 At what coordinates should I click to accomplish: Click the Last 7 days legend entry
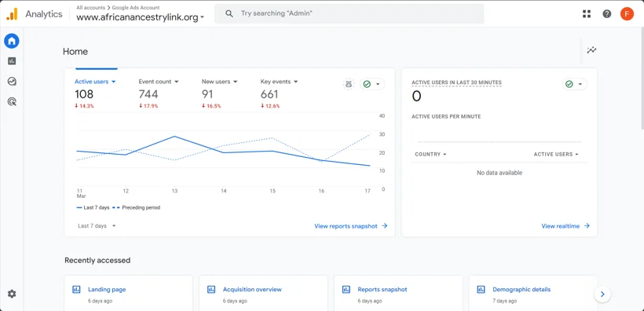coord(93,207)
